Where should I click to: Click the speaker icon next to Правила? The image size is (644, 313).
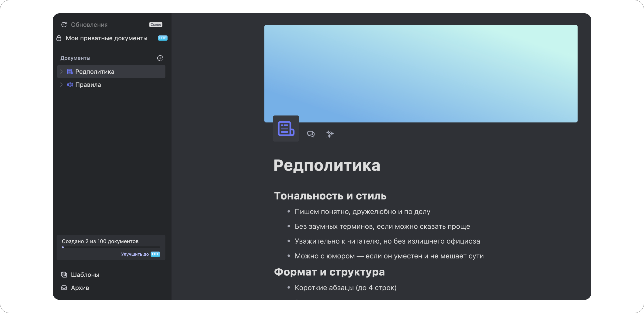tap(70, 84)
